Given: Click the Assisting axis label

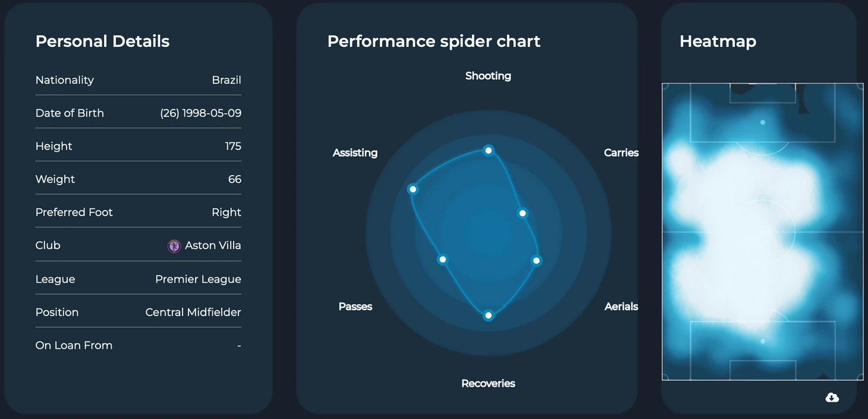Looking at the screenshot, I should [x=355, y=153].
